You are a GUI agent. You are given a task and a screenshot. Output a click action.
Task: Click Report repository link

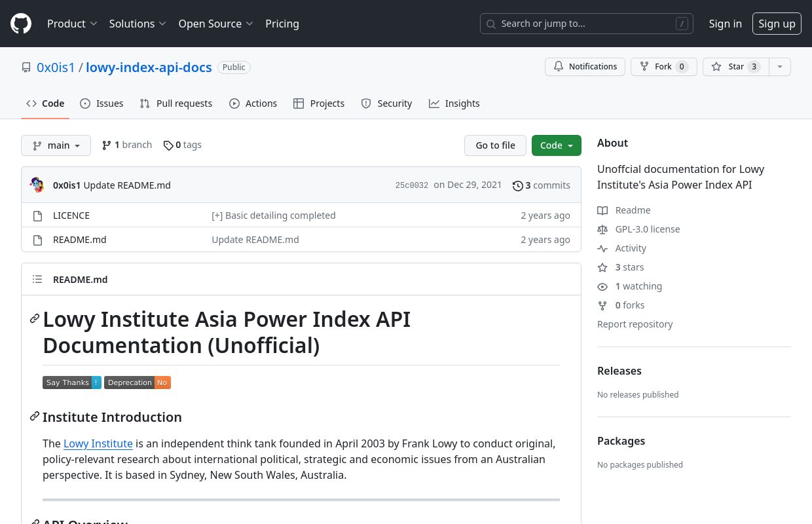[635, 324]
